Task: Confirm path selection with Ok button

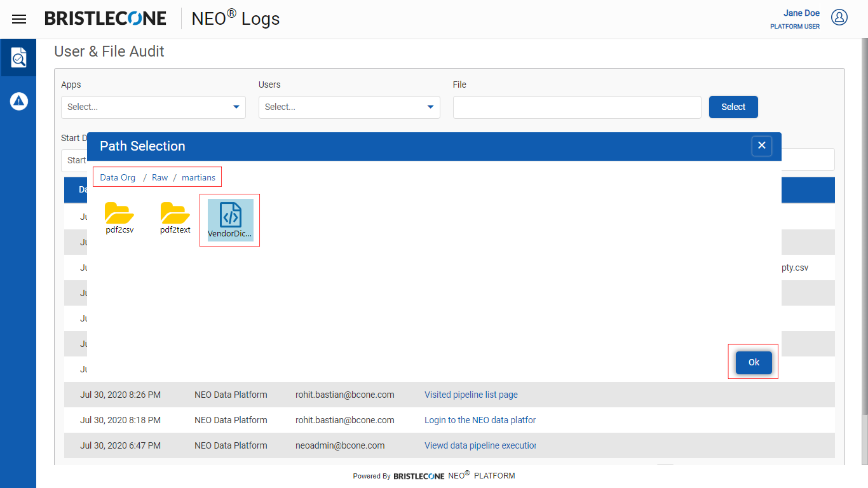Action: click(754, 362)
